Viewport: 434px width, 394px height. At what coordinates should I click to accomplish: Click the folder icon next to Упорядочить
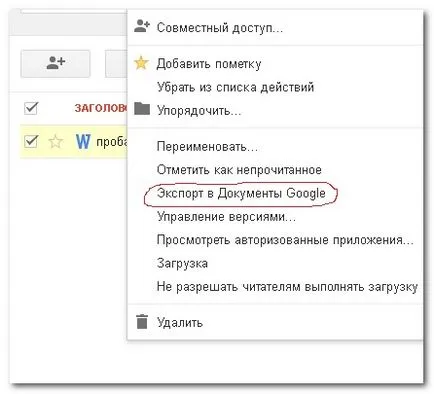[142, 108]
